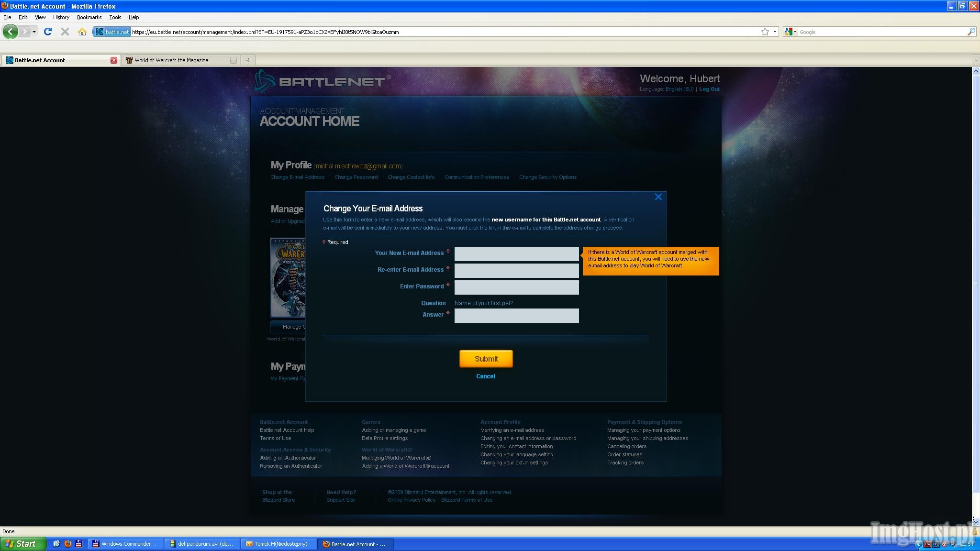Go back with the browser Back arrow
This screenshot has height=551, width=980.
tap(10, 32)
